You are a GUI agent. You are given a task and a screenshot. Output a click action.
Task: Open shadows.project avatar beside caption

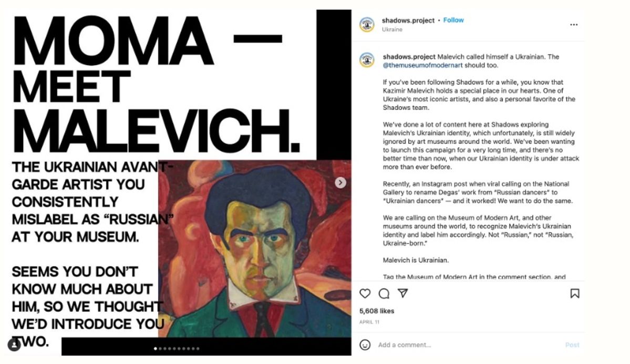pos(367,60)
